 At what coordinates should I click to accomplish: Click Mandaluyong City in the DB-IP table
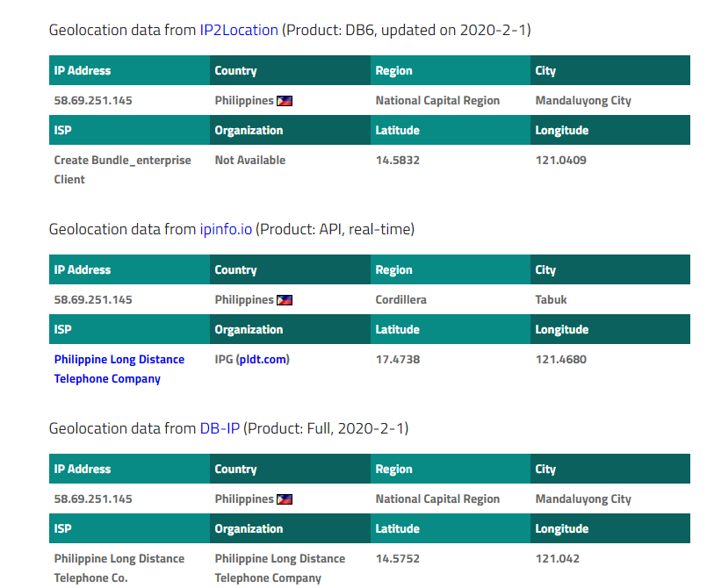(x=583, y=499)
